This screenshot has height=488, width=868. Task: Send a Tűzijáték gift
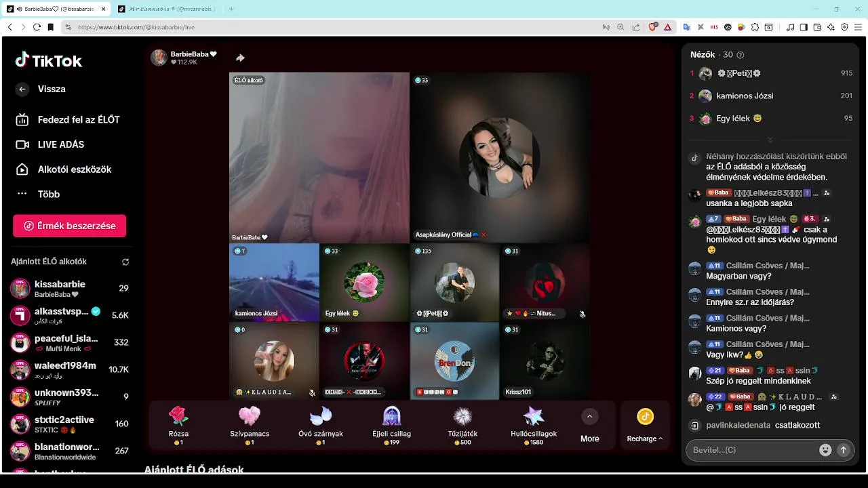pos(463,424)
